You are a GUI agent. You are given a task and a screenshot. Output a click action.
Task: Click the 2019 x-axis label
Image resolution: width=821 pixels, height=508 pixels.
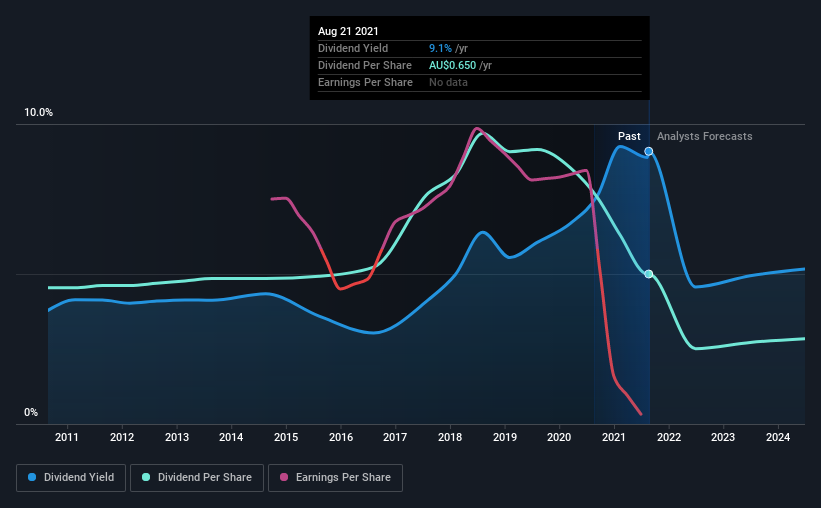(505, 437)
